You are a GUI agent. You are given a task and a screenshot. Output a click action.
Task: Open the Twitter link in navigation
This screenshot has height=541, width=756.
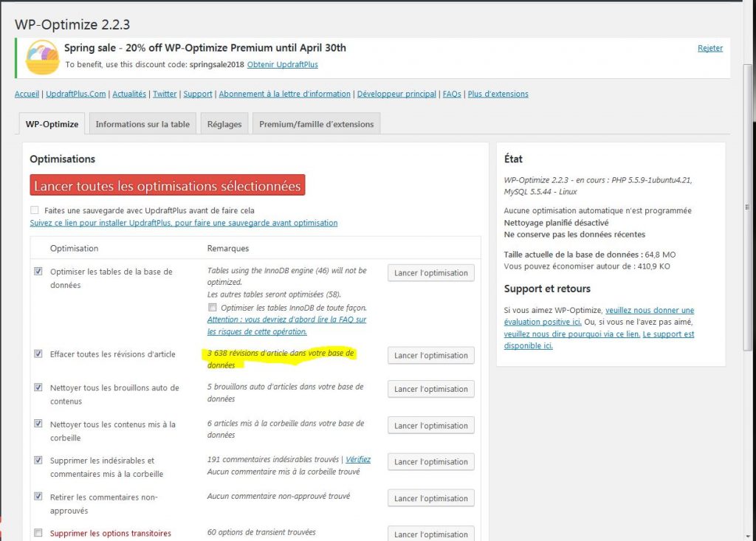[x=165, y=94]
